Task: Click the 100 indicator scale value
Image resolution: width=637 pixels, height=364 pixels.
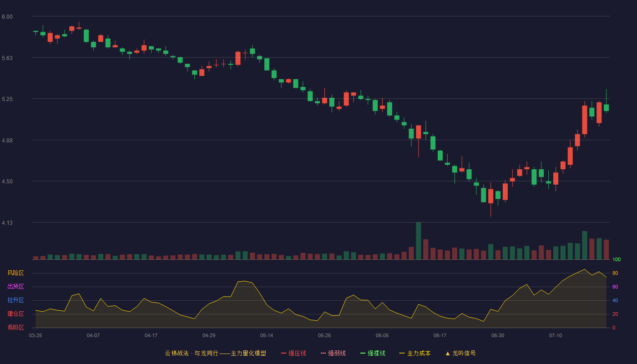Action: click(x=617, y=260)
